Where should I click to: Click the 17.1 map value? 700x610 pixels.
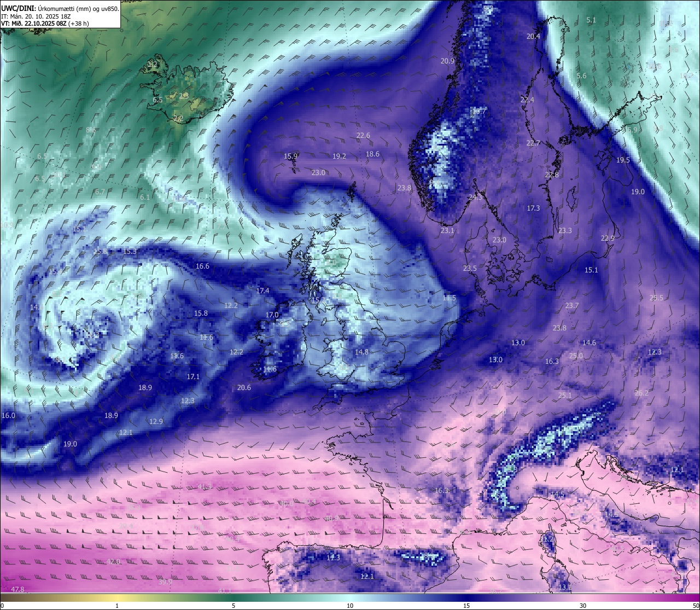(x=193, y=377)
